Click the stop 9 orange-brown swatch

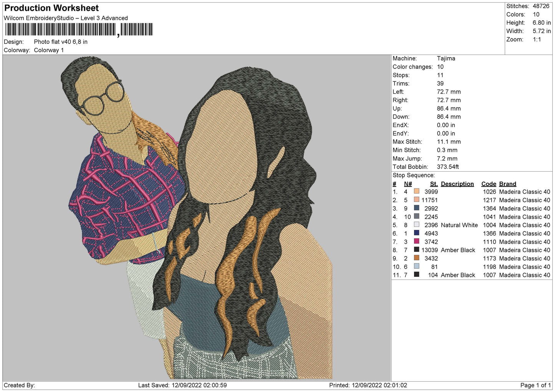tap(416, 258)
